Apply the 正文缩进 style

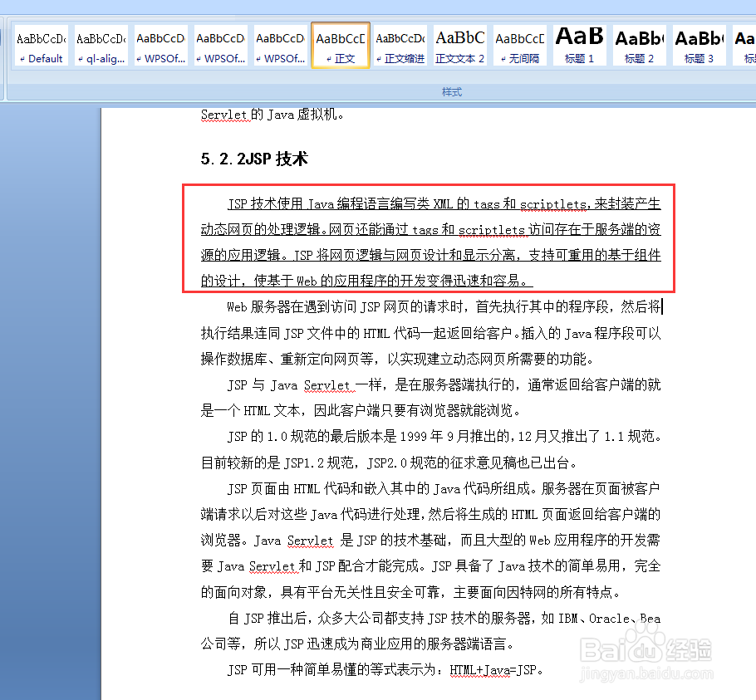click(x=400, y=45)
